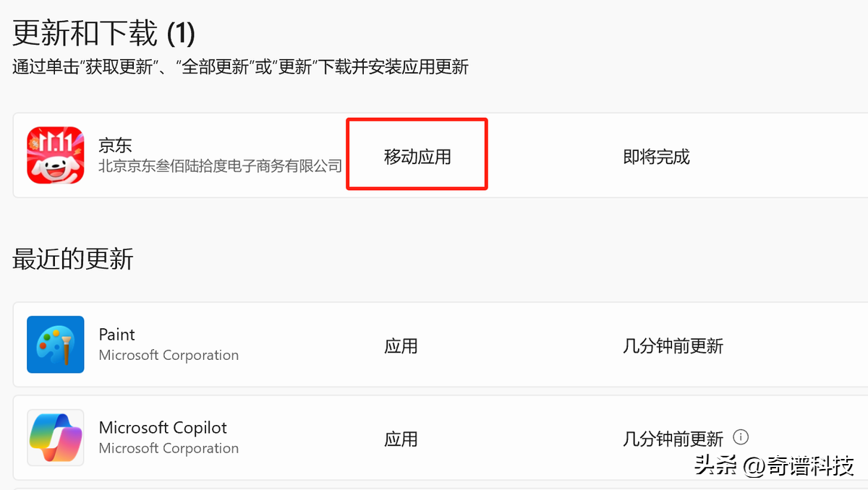Open the Paint app icon
Viewport: 868px width, 490px height.
(56, 345)
